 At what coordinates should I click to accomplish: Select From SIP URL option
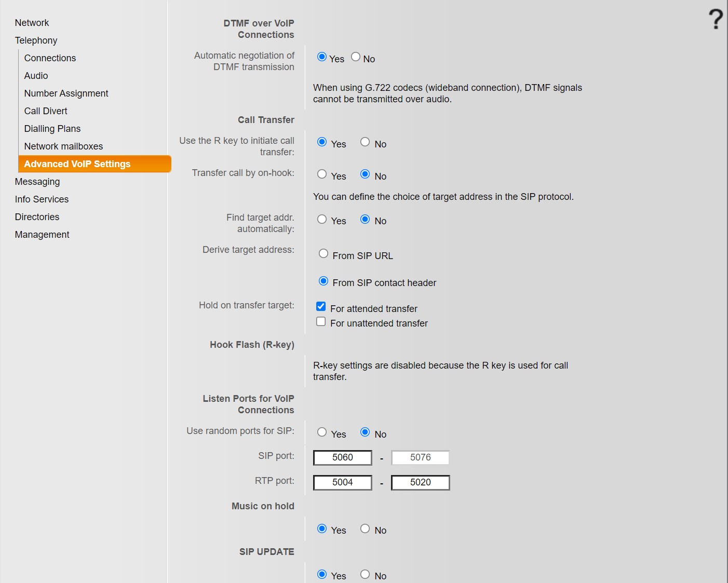tap(323, 254)
